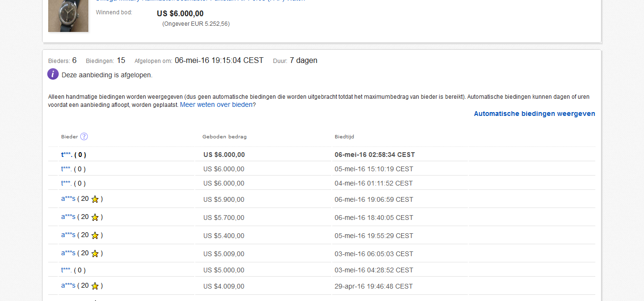Click the bid amount US $5.900,00
The image size is (644, 301).
coord(224,199)
